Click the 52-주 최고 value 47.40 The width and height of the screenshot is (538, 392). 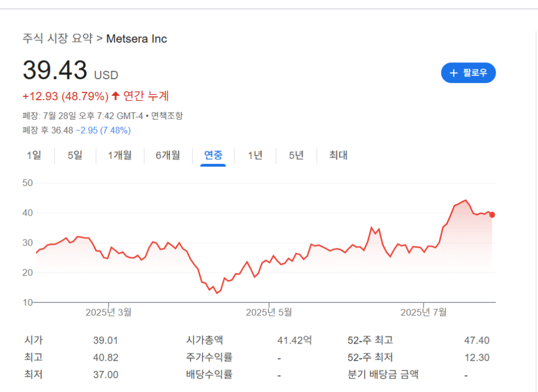(x=477, y=340)
